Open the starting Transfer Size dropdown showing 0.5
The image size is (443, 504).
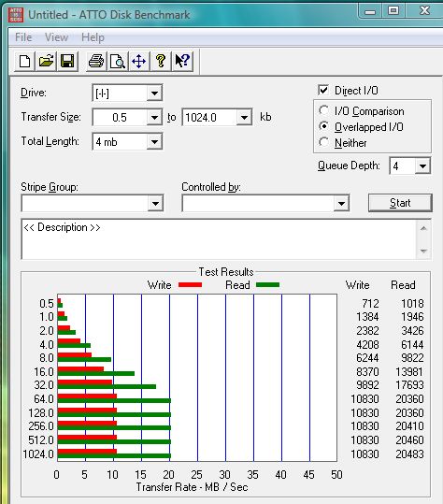coord(154,117)
